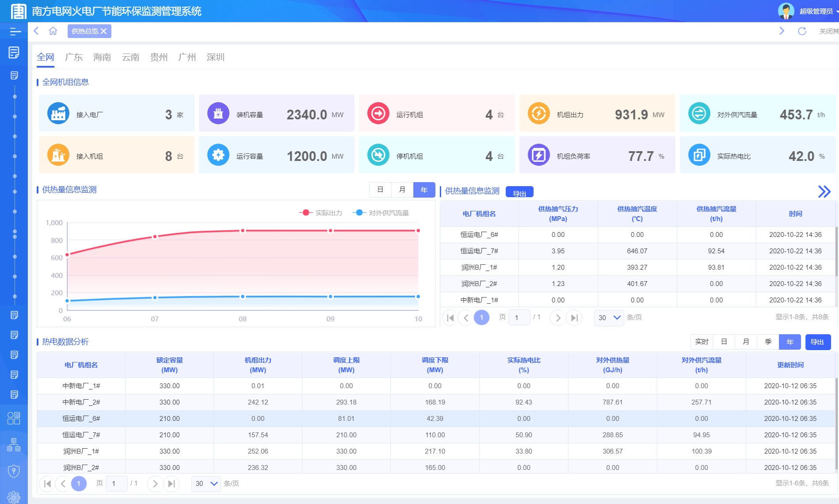The height and width of the screenshot is (504, 839).
Task: Select the 深圳 region tab
Action: (215, 57)
